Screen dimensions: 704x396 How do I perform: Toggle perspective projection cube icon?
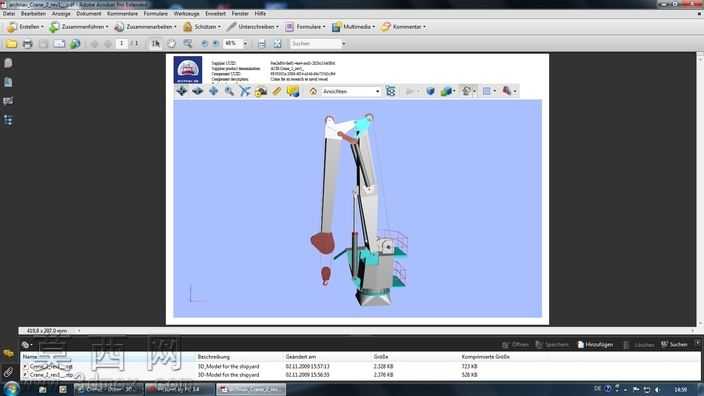pos(431,92)
